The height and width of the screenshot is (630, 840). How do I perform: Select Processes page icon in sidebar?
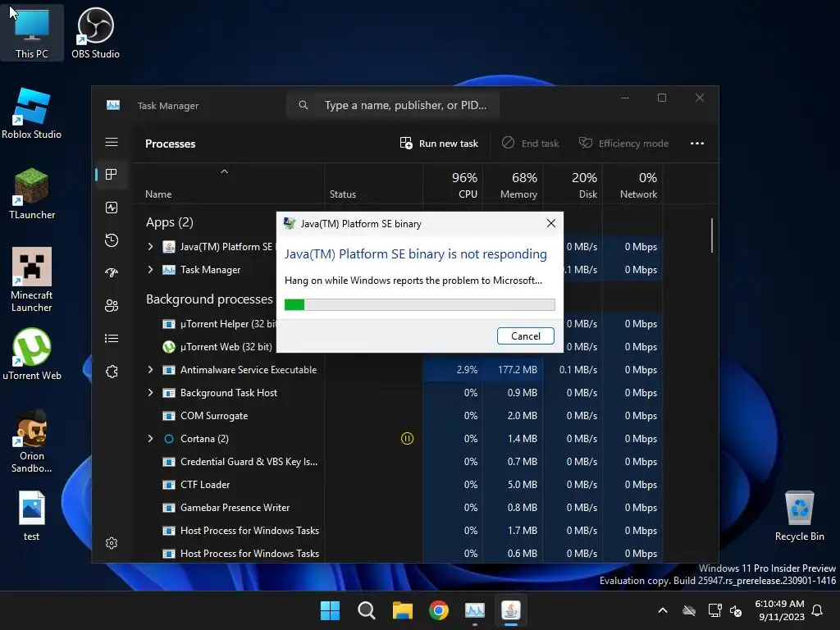tap(112, 174)
